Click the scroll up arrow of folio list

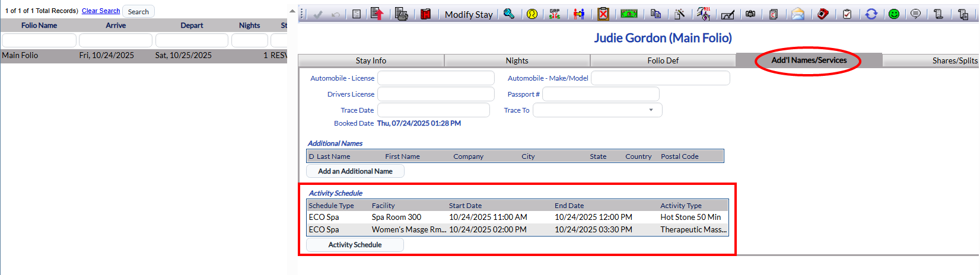(x=292, y=11)
